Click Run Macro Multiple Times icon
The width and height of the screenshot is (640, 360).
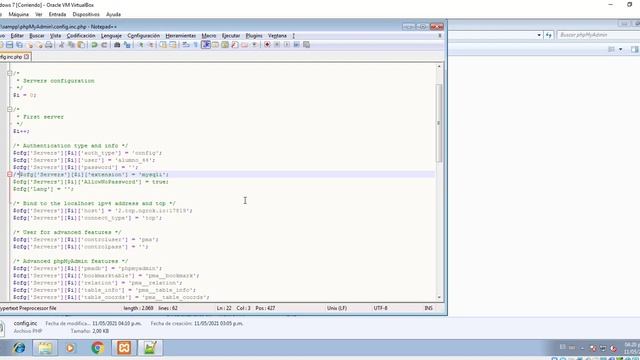[x=297, y=44]
